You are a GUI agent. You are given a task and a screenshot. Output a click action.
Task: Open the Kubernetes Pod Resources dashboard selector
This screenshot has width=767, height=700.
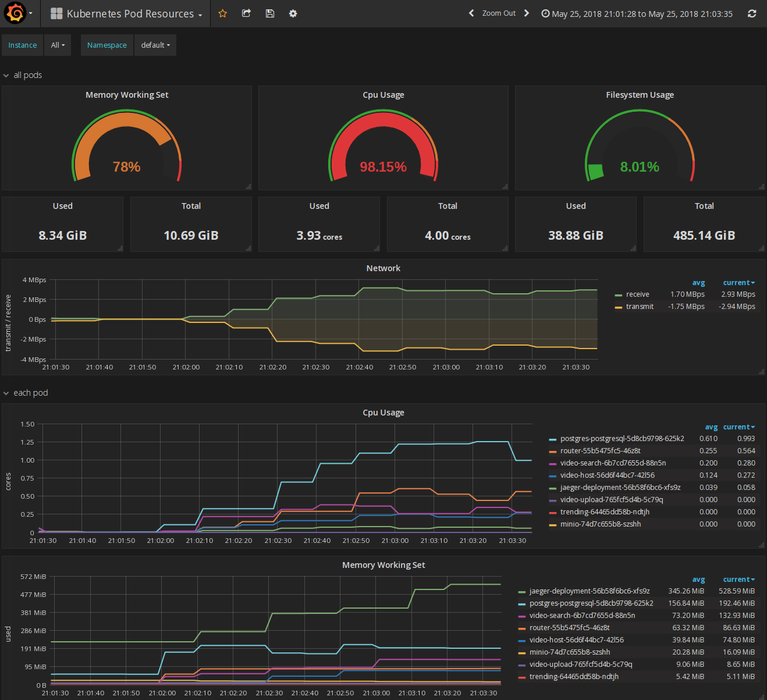(126, 14)
